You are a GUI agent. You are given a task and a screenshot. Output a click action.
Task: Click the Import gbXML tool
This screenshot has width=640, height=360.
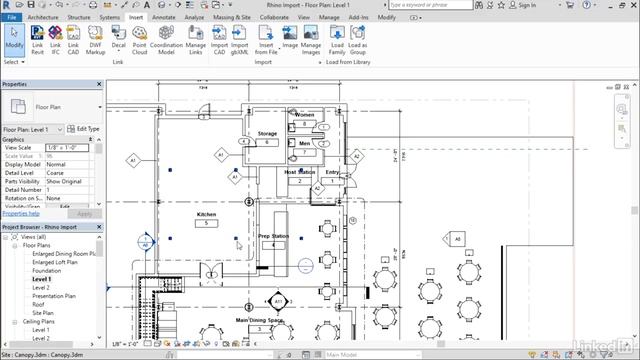click(x=239, y=40)
